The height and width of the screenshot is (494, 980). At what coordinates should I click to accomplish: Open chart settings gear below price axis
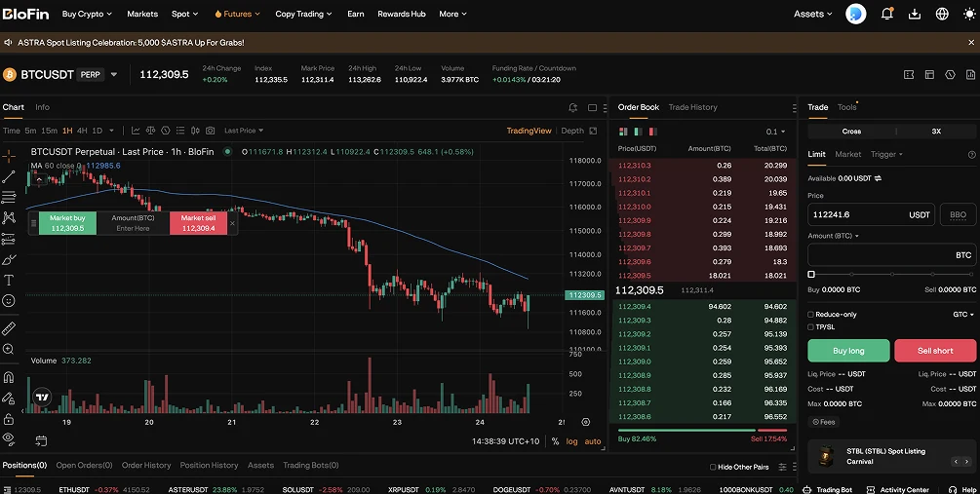[586, 422]
